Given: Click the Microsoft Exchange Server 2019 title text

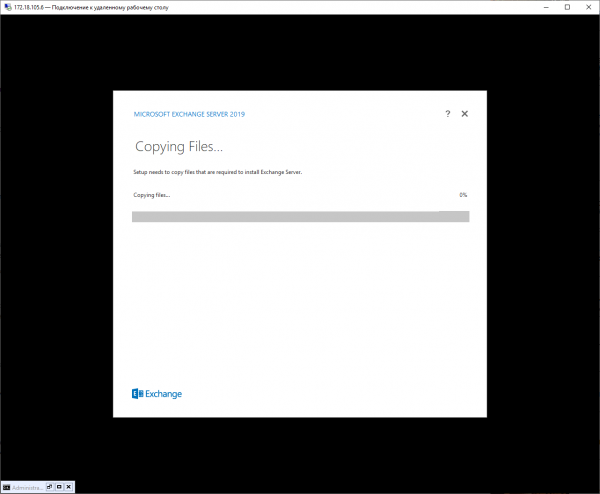Looking at the screenshot, I should tap(189, 114).
